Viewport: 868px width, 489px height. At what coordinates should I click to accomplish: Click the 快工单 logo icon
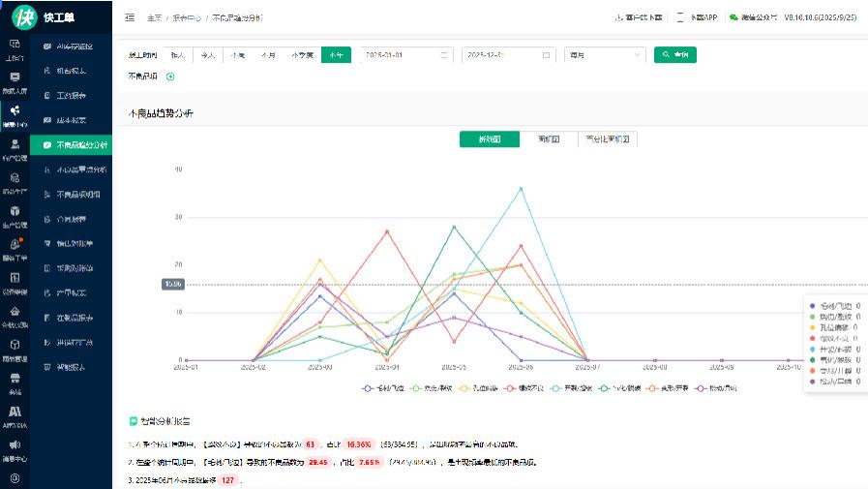(24, 17)
